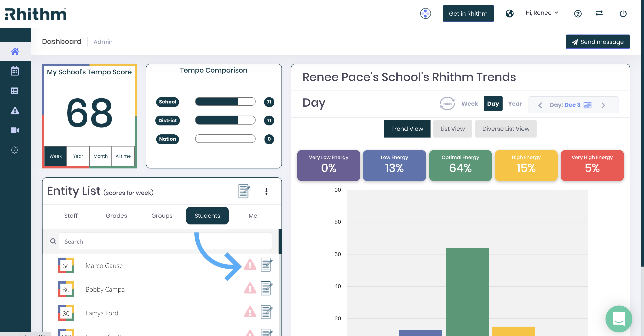644x336 pixels.
Task: Open the Staff tab in Entity List
Action: tap(71, 216)
